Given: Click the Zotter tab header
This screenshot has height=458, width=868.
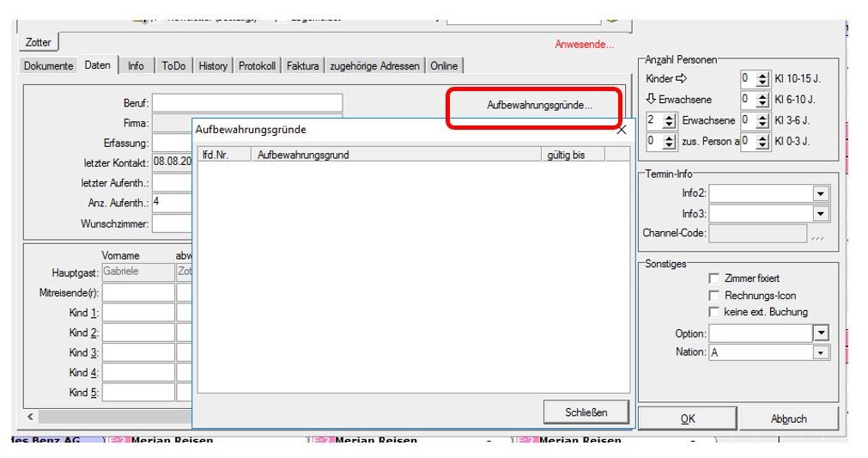Looking at the screenshot, I should pos(38,42).
